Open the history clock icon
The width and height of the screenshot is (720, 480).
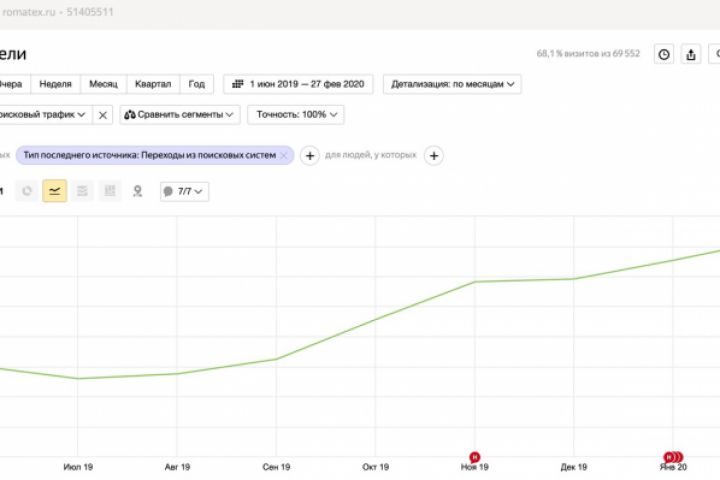(664, 55)
